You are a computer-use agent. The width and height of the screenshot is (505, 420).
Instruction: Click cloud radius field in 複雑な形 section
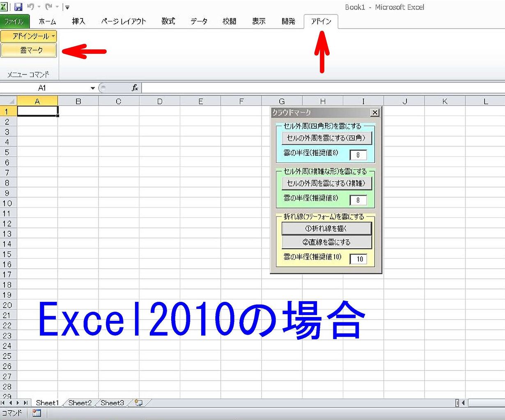pos(358,200)
